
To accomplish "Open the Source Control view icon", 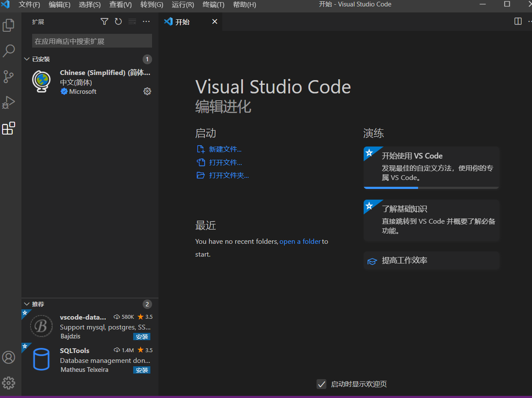I will 9,77.
